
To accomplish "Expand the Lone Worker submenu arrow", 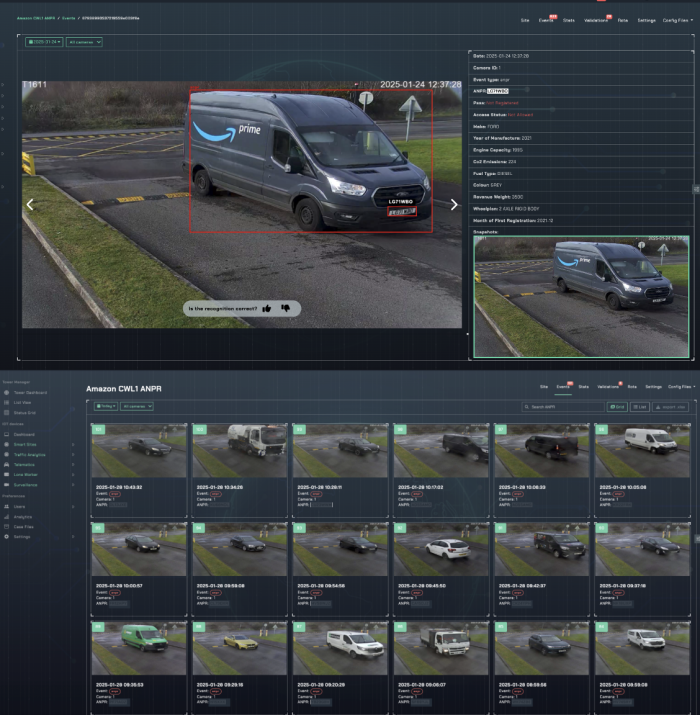I will click(73, 475).
